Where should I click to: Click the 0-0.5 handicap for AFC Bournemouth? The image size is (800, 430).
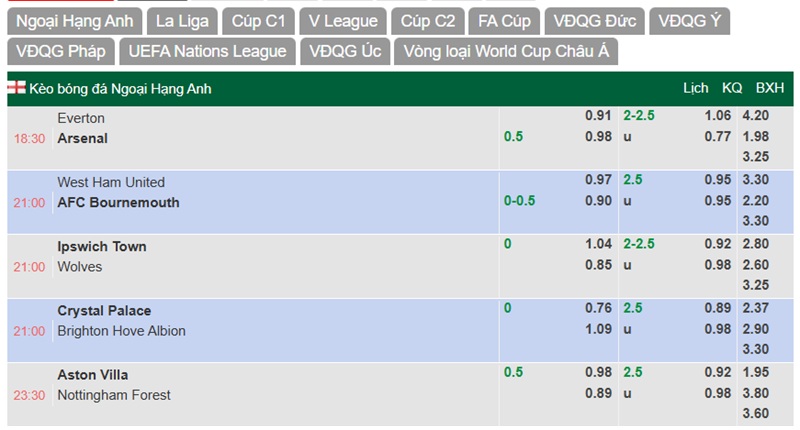click(x=519, y=201)
